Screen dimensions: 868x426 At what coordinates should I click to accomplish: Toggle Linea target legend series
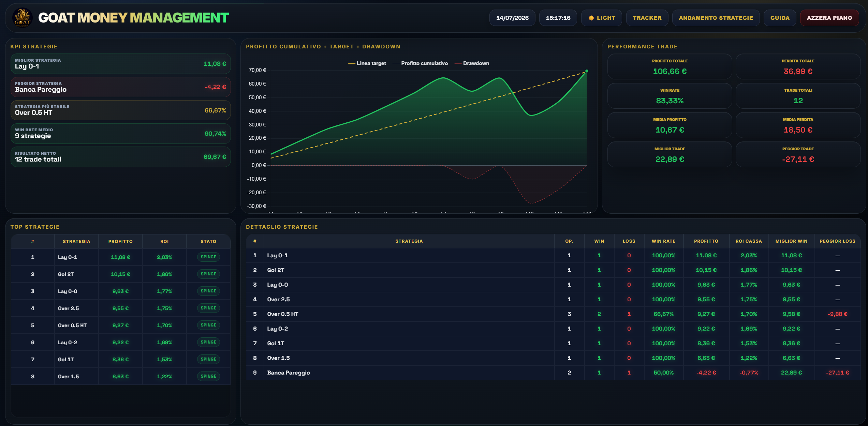(x=367, y=63)
